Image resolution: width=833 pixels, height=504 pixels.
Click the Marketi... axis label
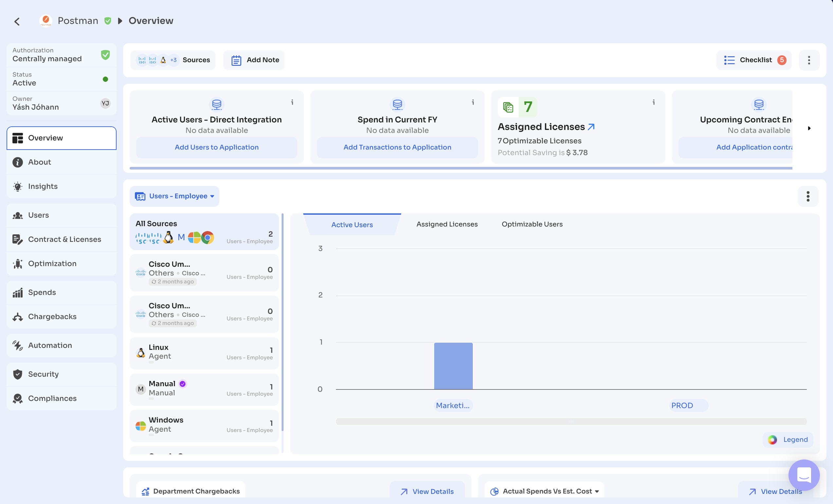point(453,406)
